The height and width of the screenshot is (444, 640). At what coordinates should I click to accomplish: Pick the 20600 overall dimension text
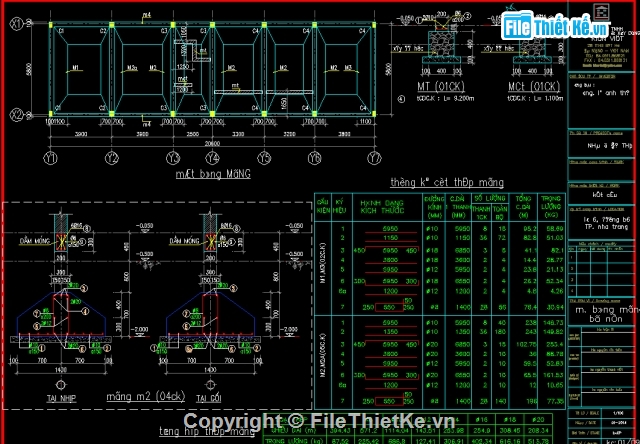(x=212, y=144)
